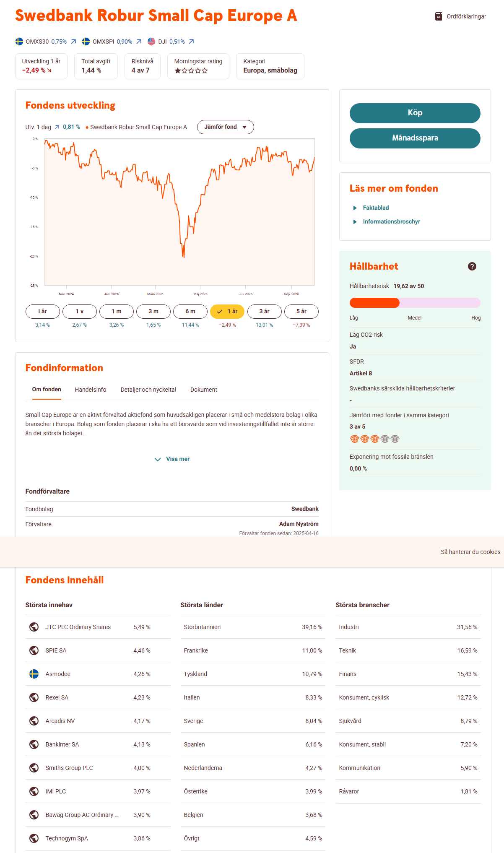Select the 3 år period option
Screen dimensions: 504x853
(x=264, y=312)
